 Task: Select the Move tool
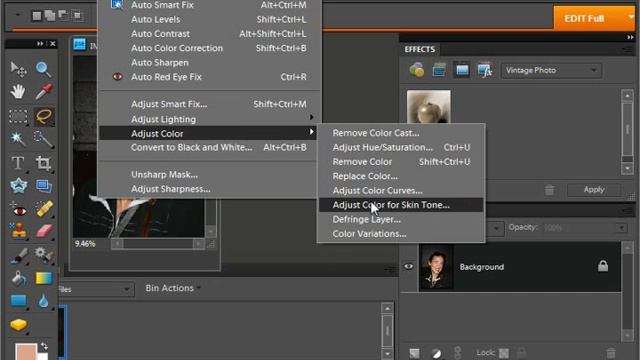[18, 69]
